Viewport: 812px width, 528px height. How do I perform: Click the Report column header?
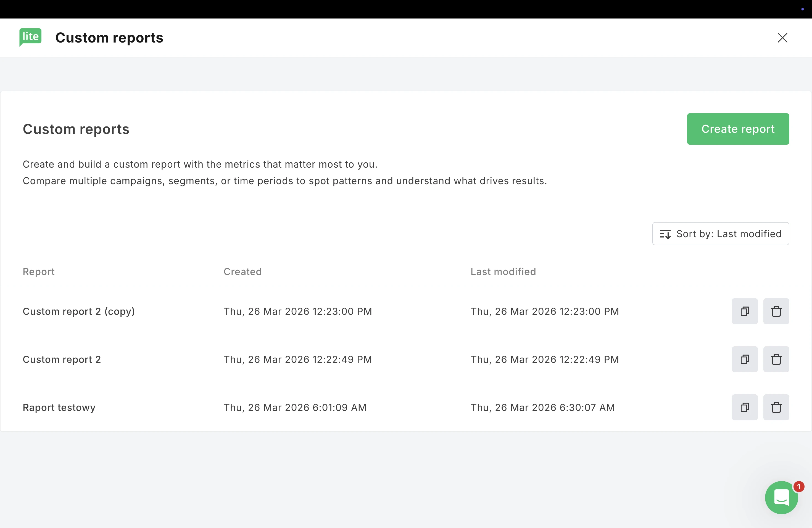(39, 271)
